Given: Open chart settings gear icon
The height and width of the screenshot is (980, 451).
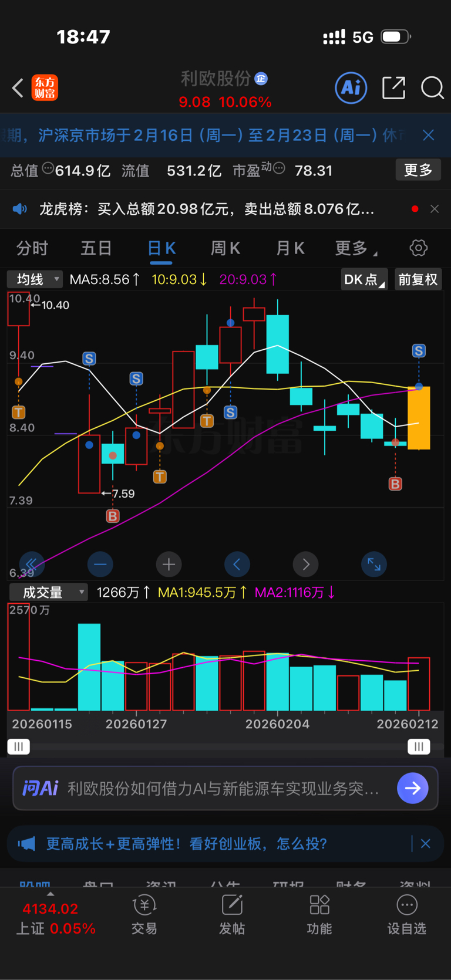Looking at the screenshot, I should click(418, 248).
